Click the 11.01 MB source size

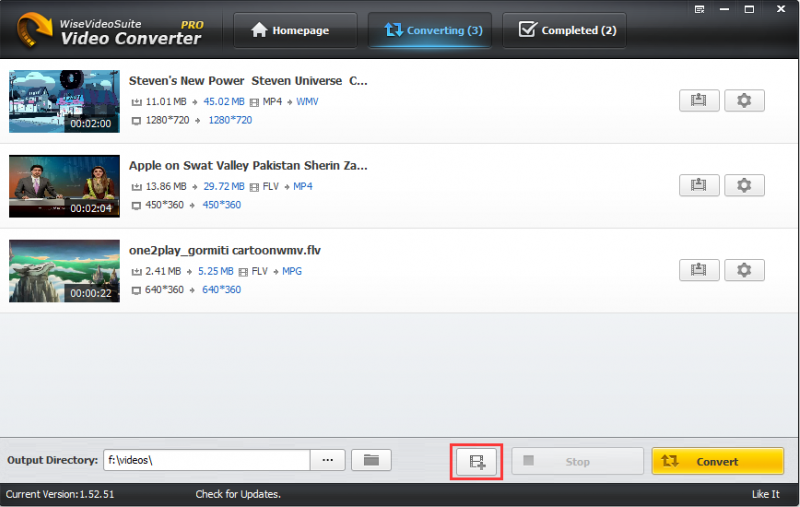(x=166, y=102)
